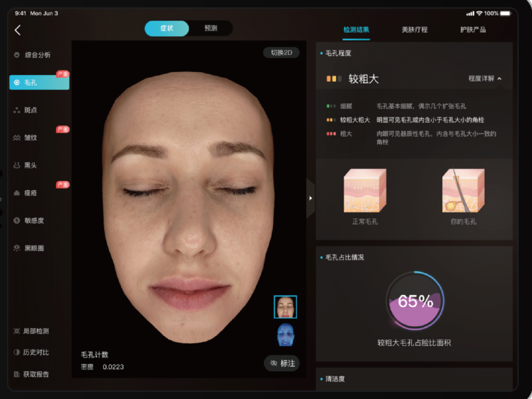Click the 65% pore ratio ring
Image resolution: width=532 pixels, height=399 pixels.
point(415,301)
